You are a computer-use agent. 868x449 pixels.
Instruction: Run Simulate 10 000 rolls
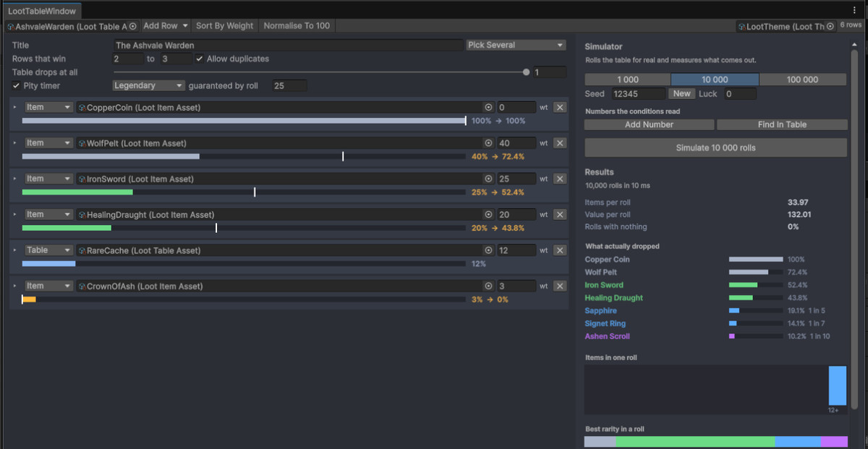point(715,147)
